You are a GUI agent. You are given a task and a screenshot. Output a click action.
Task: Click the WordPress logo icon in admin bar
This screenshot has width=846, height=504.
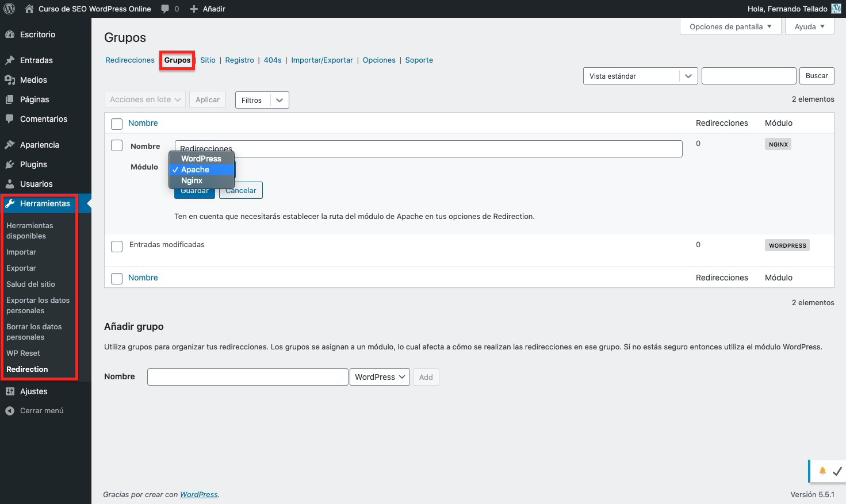click(9, 9)
